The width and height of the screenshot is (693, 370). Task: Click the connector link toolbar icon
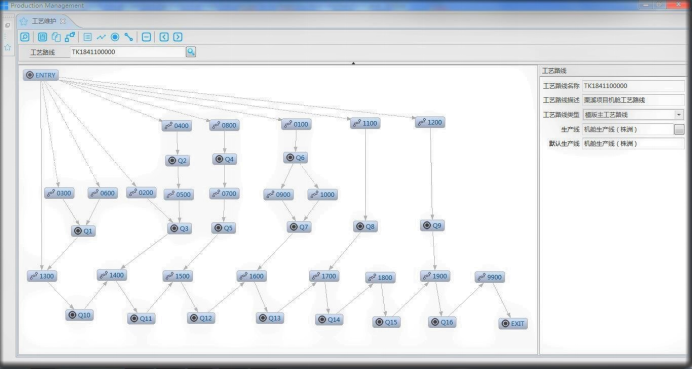(129, 37)
